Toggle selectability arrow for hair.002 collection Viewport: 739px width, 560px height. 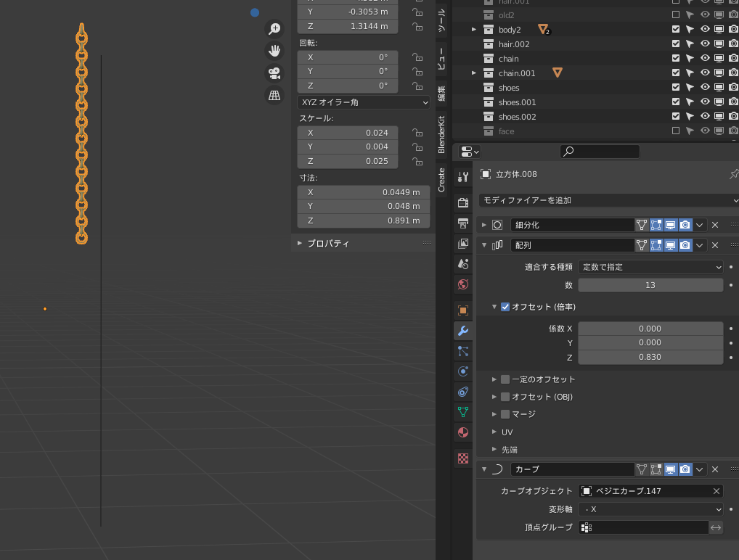pyautogui.click(x=690, y=44)
